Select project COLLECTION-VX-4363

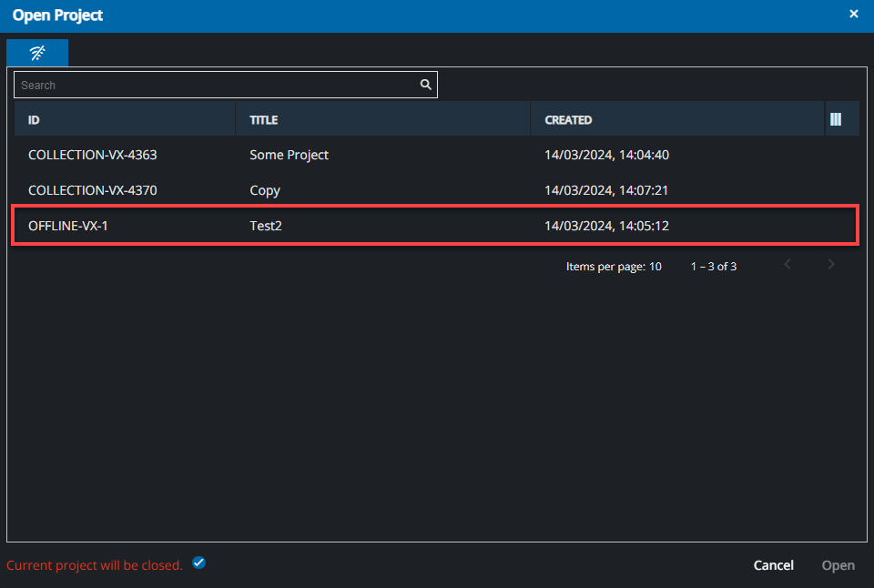(93, 155)
